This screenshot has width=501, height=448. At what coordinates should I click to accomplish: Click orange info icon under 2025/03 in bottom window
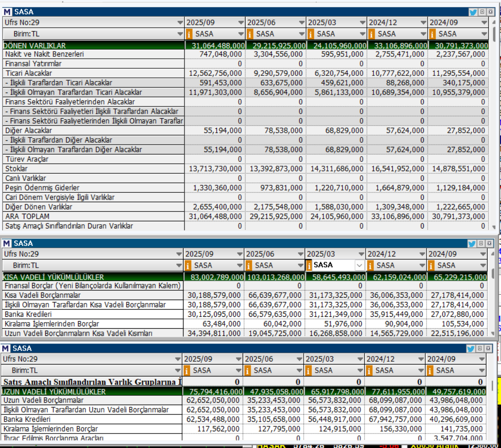click(309, 370)
